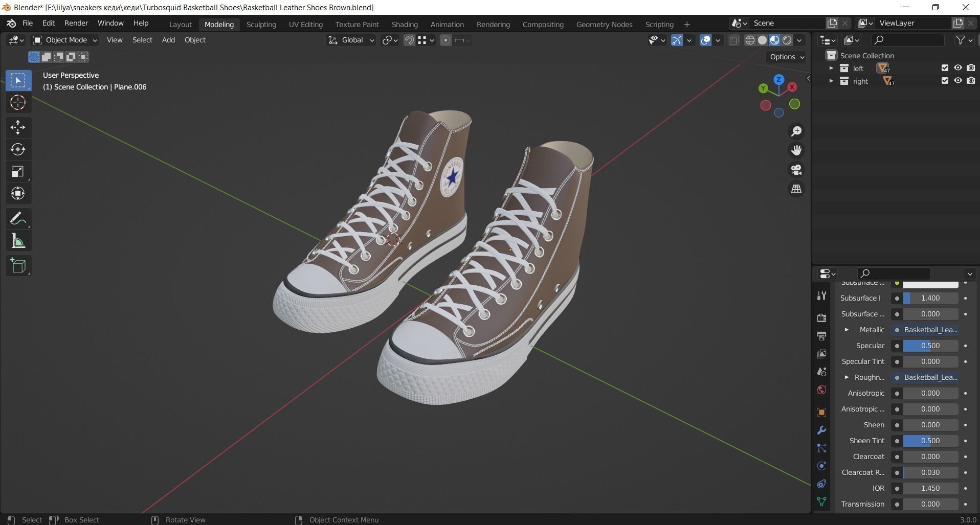Screen dimensions: 980x525
Task: Open the Physics properties tab
Action: (821, 466)
